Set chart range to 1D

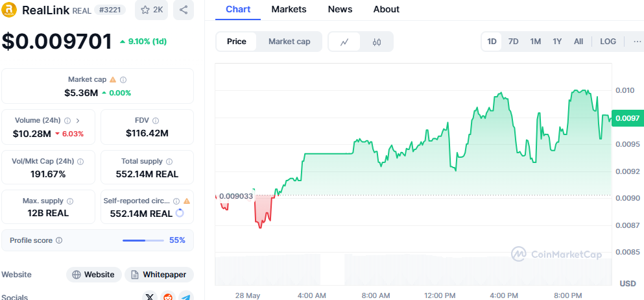(x=492, y=42)
